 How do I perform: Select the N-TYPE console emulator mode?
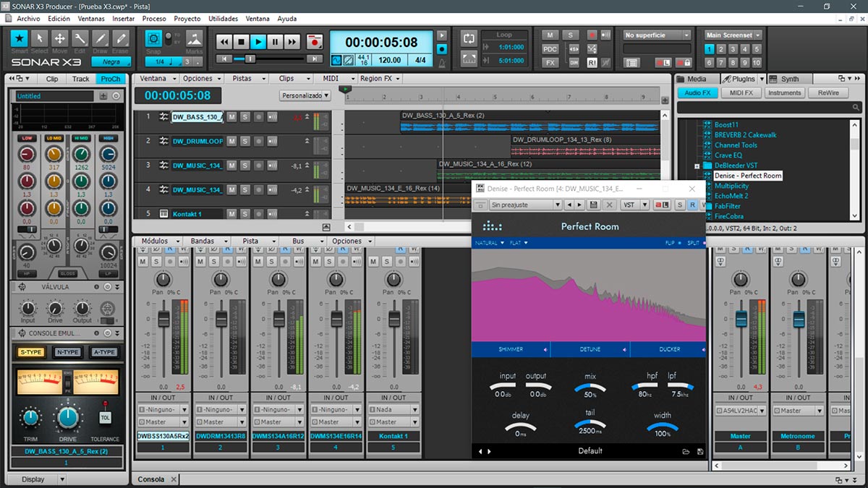pyautogui.click(x=67, y=352)
